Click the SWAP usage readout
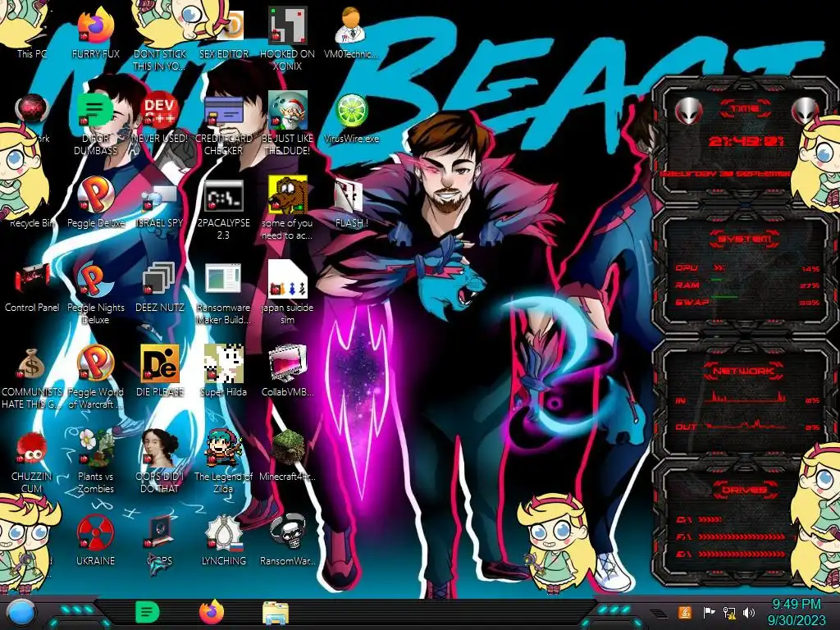The width and height of the screenshot is (840, 630). 747,302
